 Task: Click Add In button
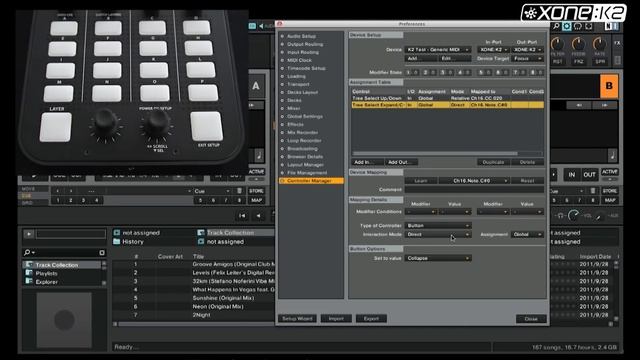(x=367, y=162)
